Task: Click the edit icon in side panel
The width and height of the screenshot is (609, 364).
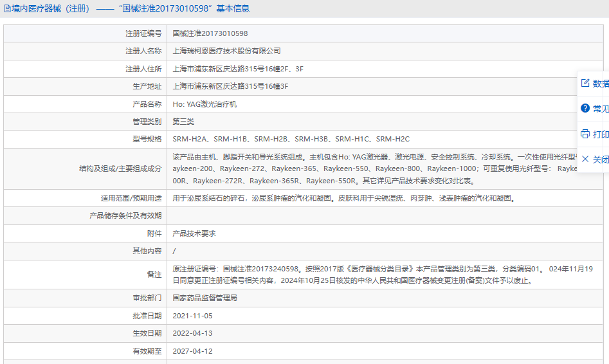Action: 585,83
